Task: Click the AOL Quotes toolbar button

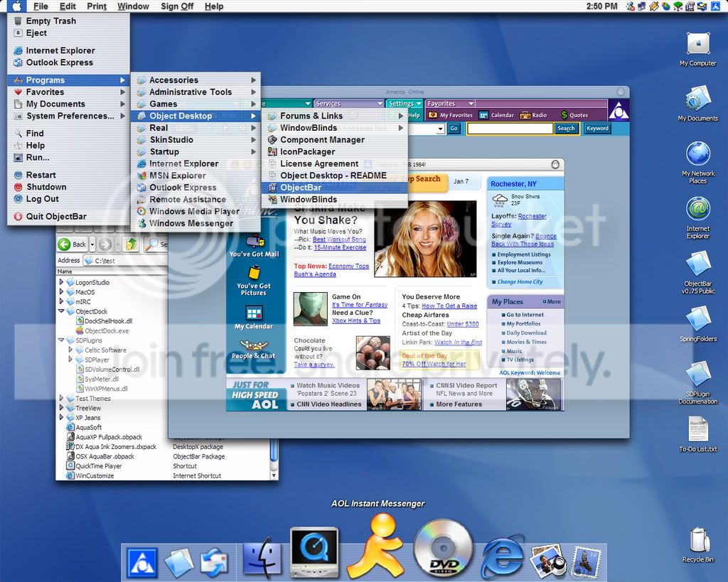Action: (574, 115)
